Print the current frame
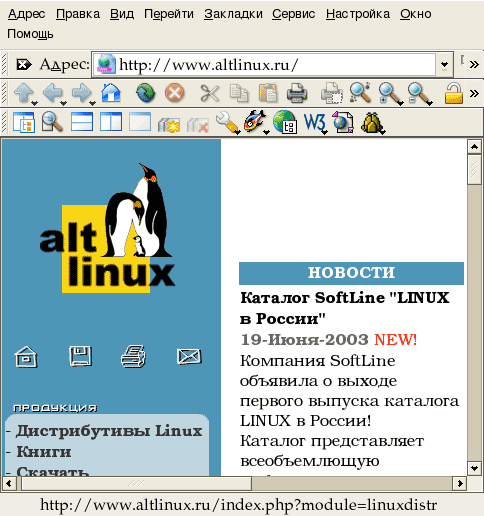 331,93
